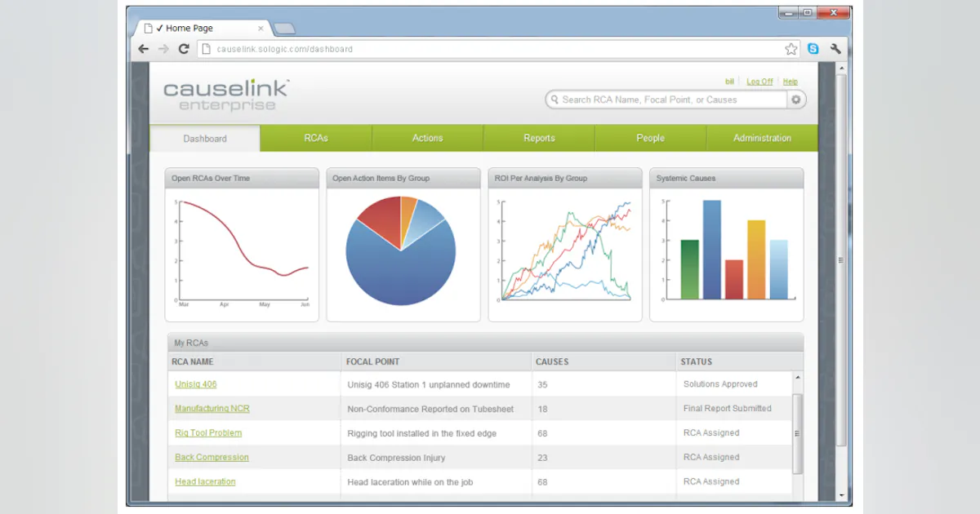Open the Unisig 406 RCA link

tap(196, 384)
